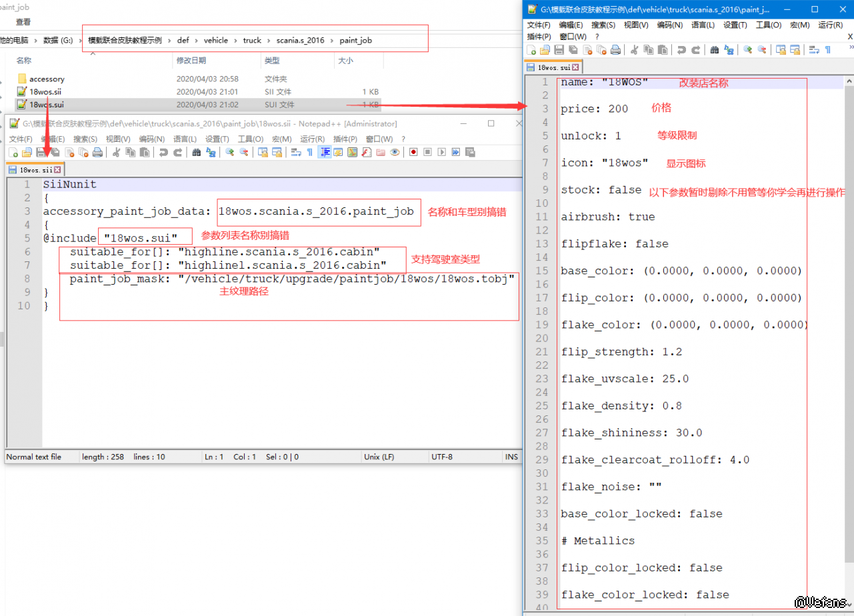Start macro recording in 18wos.sii window
The image size is (854, 616).
tap(413, 153)
